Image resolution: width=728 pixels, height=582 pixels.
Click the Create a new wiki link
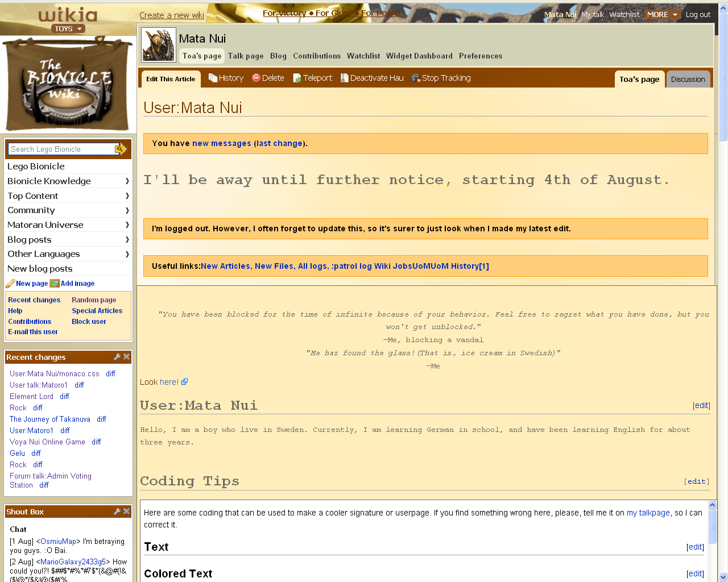click(x=172, y=15)
